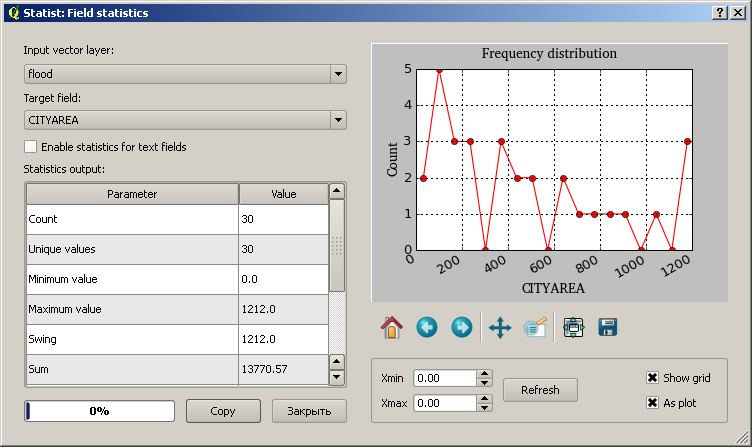Enable statistics for text fields checkbox
This screenshot has height=447, width=752.
(30, 147)
